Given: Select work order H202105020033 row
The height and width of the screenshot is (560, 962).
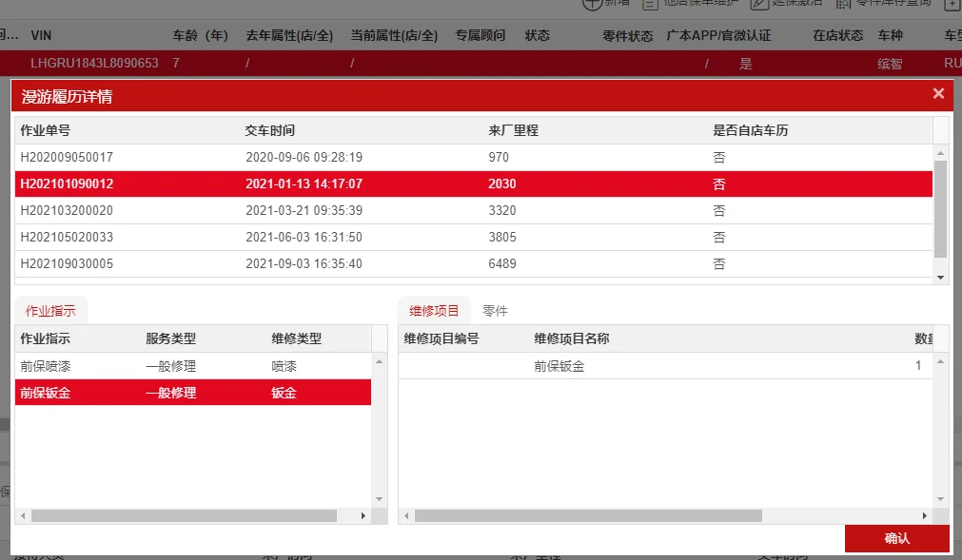Looking at the screenshot, I should point(474,237).
